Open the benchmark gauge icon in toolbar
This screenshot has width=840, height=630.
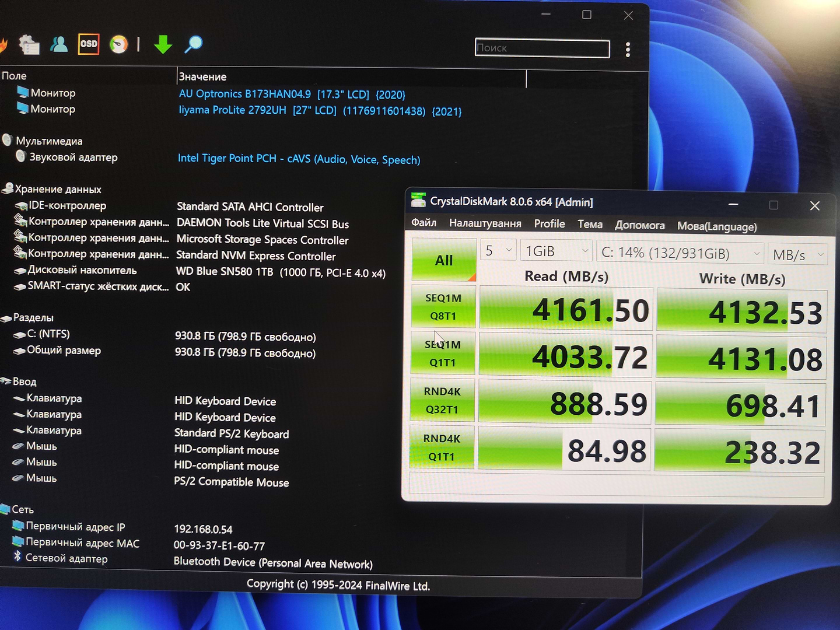pyautogui.click(x=118, y=44)
